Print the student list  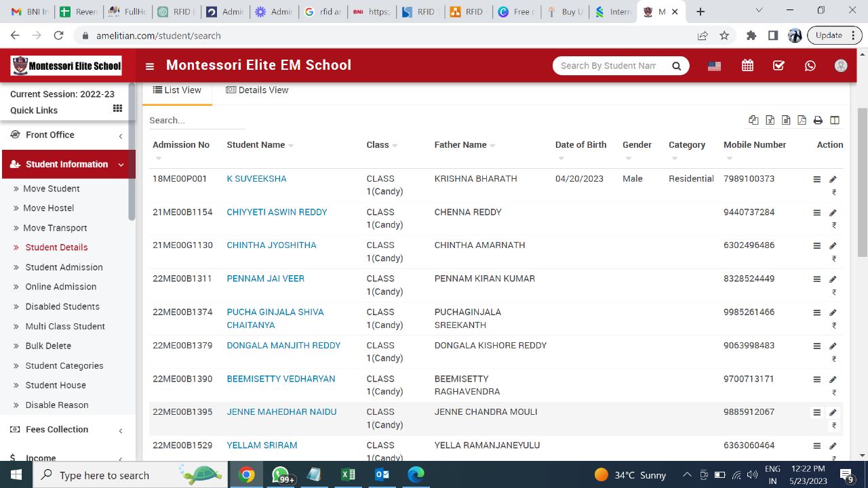(818, 119)
